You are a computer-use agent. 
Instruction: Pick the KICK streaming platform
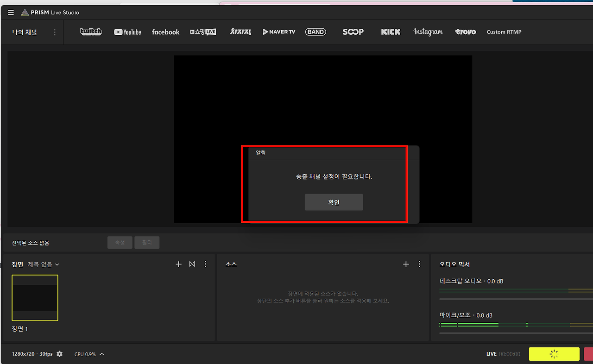pyautogui.click(x=391, y=31)
